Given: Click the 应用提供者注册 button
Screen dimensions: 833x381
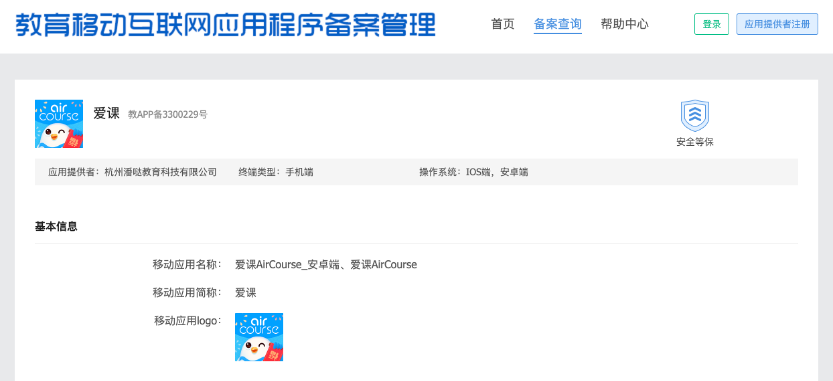Looking at the screenshot, I should coord(777,24).
